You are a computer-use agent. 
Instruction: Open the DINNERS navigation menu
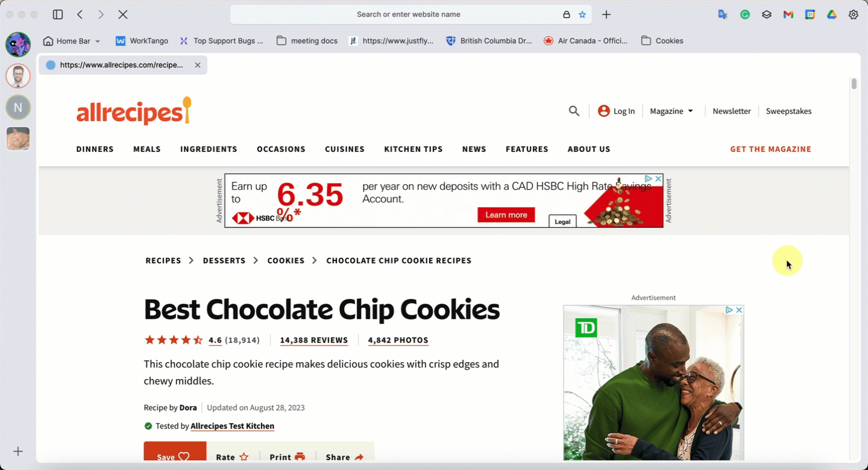point(95,149)
